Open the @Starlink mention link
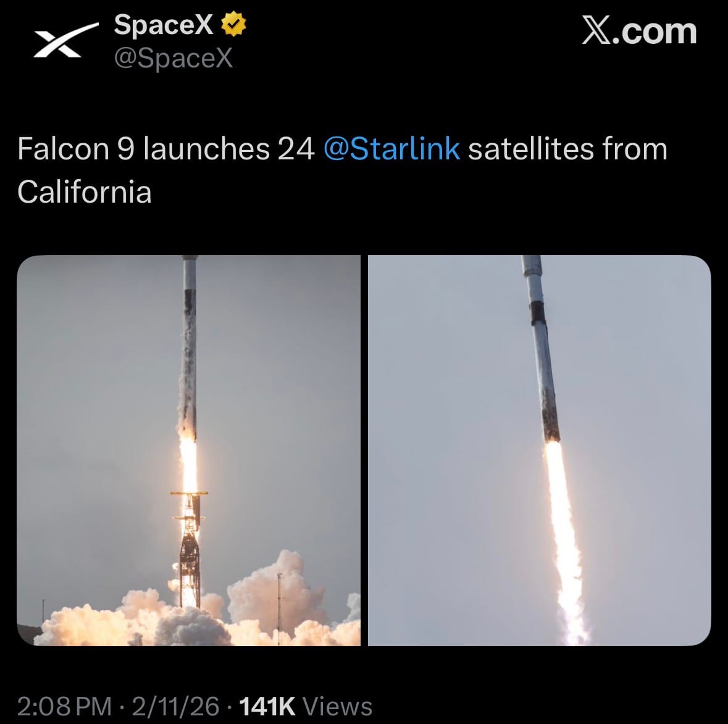This screenshot has height=724, width=728. tap(391, 149)
